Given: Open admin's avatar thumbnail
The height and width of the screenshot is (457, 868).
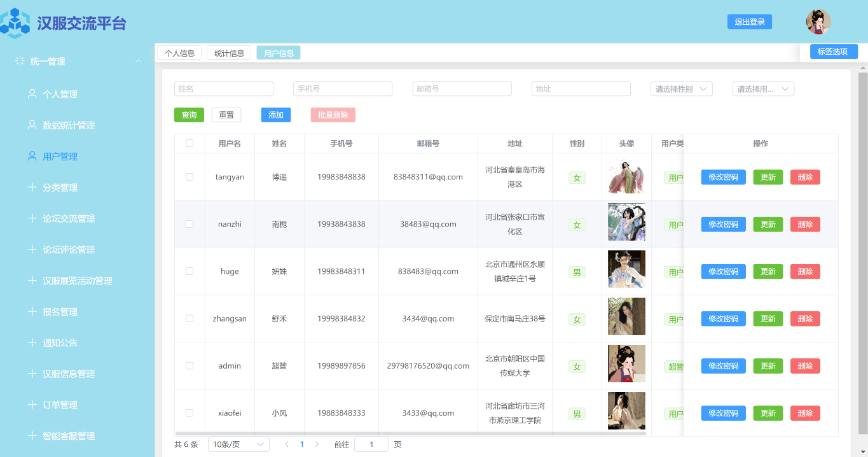Looking at the screenshot, I should [626, 363].
